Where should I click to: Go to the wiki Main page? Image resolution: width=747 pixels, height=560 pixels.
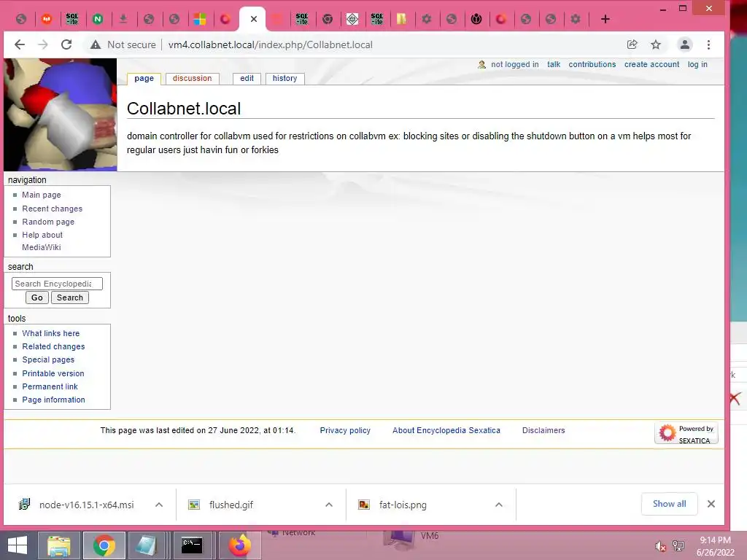tap(42, 195)
